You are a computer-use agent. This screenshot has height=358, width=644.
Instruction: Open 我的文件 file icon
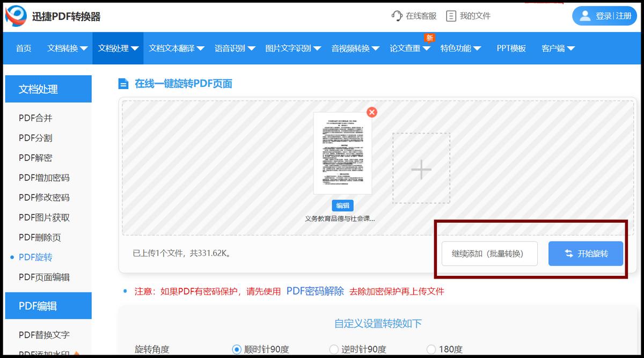(x=451, y=16)
